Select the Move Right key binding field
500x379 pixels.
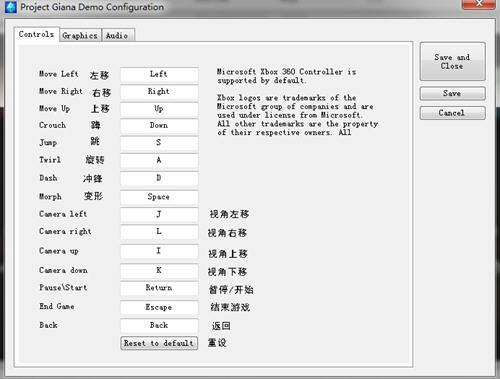click(x=159, y=92)
